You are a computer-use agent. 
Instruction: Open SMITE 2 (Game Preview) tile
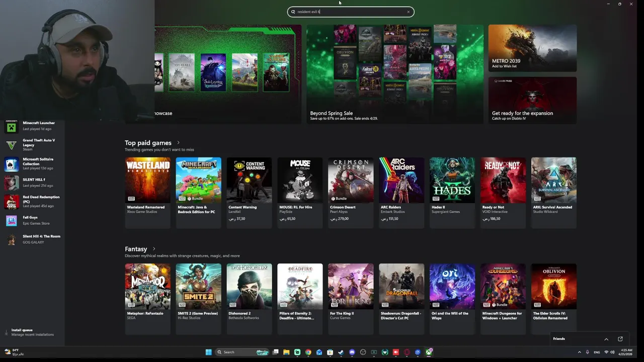(x=198, y=299)
